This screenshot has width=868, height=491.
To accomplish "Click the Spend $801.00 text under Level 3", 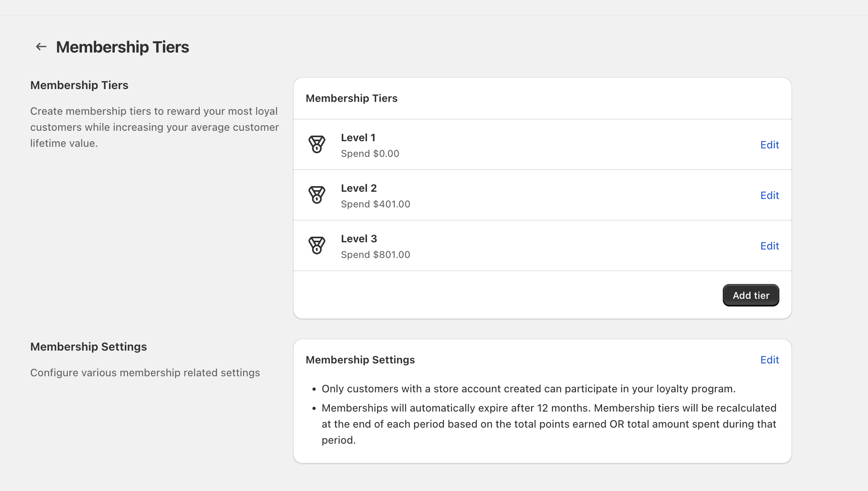I will pyautogui.click(x=375, y=254).
